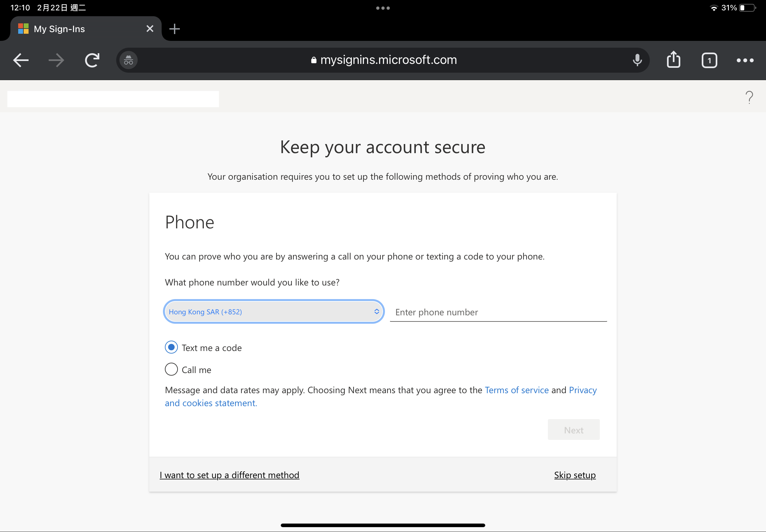Open the Hong Kong SAR (+852) country dropdown

[x=273, y=312]
